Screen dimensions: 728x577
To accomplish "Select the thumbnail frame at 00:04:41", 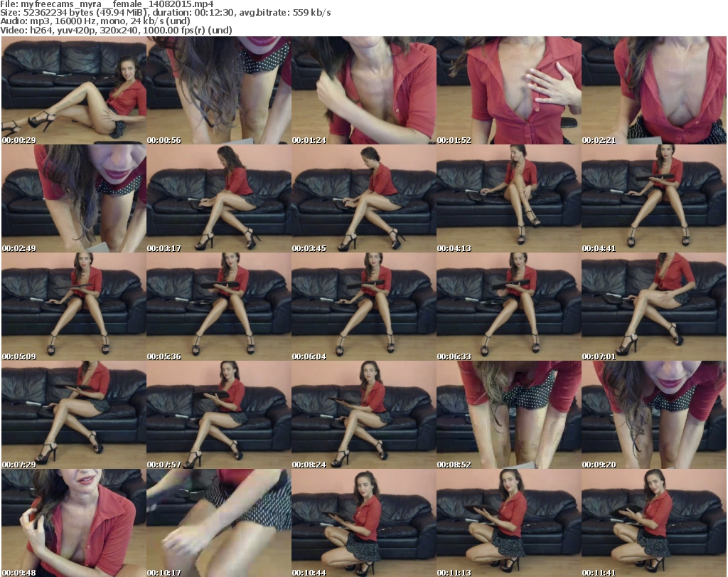I will click(x=654, y=198).
